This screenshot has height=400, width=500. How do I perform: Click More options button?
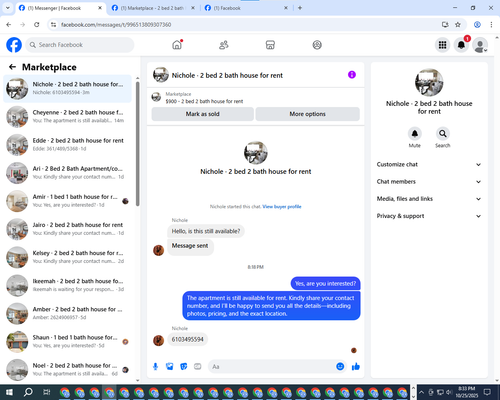click(x=307, y=114)
